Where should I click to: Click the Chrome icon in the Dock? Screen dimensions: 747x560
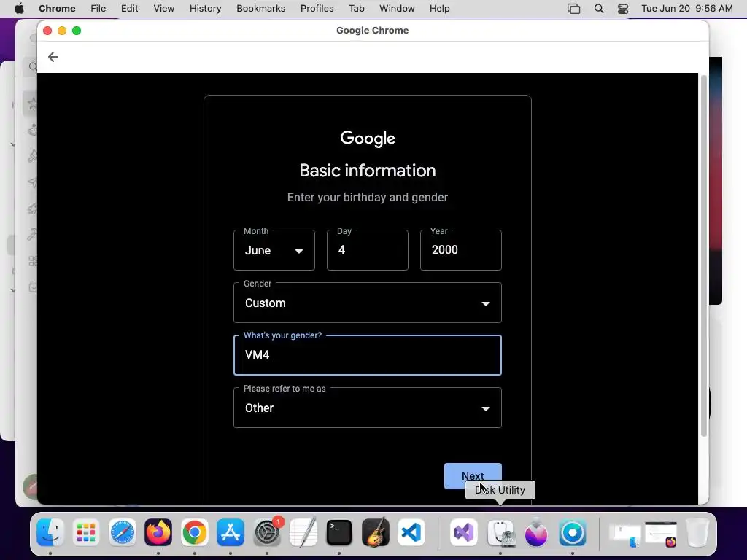click(x=194, y=532)
